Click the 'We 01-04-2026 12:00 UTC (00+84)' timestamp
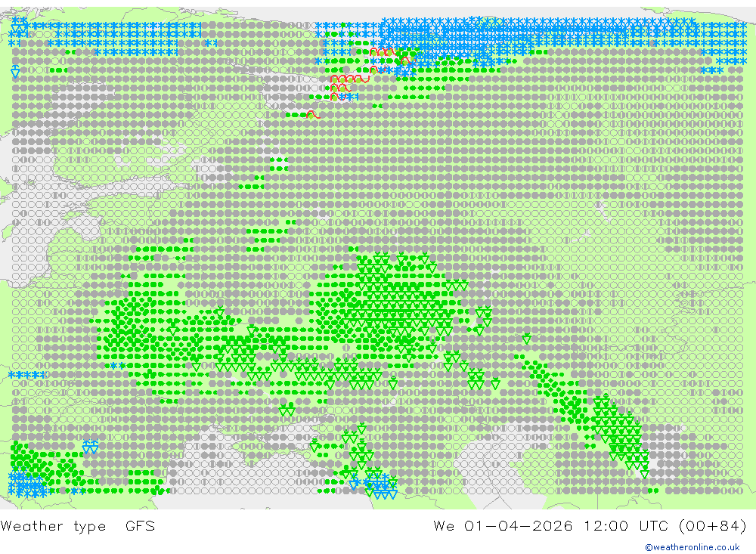Screen dimensions: 756x554 [590, 525]
